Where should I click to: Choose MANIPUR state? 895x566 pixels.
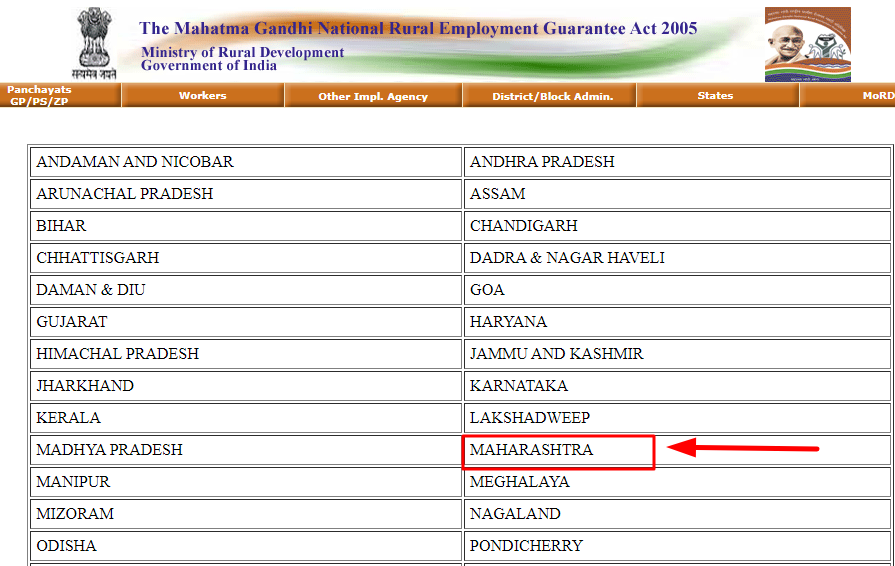(x=73, y=482)
